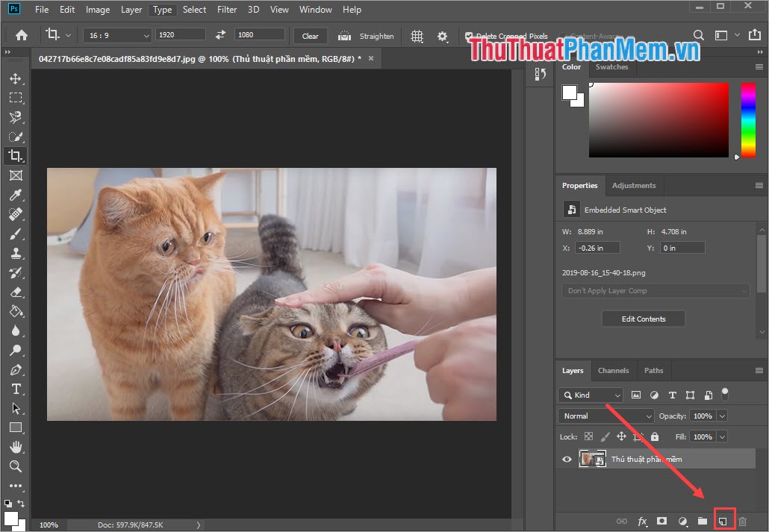Open the crop overlay options grid icon

(x=417, y=35)
